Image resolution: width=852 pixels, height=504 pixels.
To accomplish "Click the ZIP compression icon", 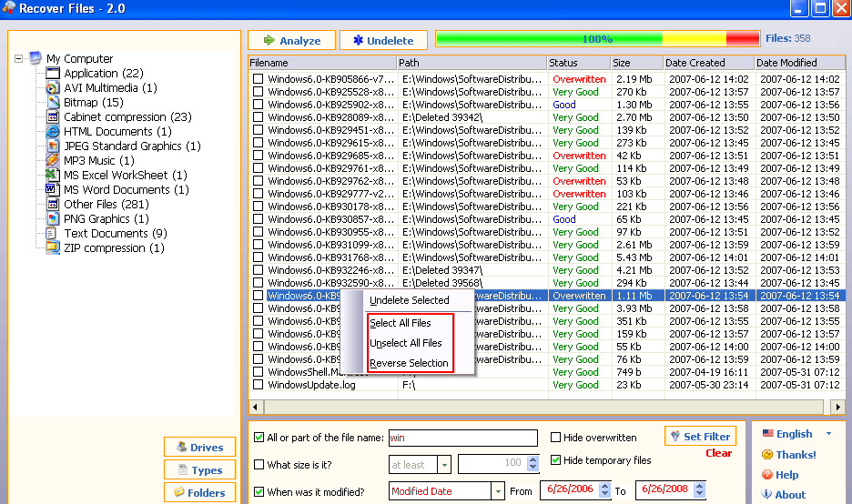I will point(53,247).
